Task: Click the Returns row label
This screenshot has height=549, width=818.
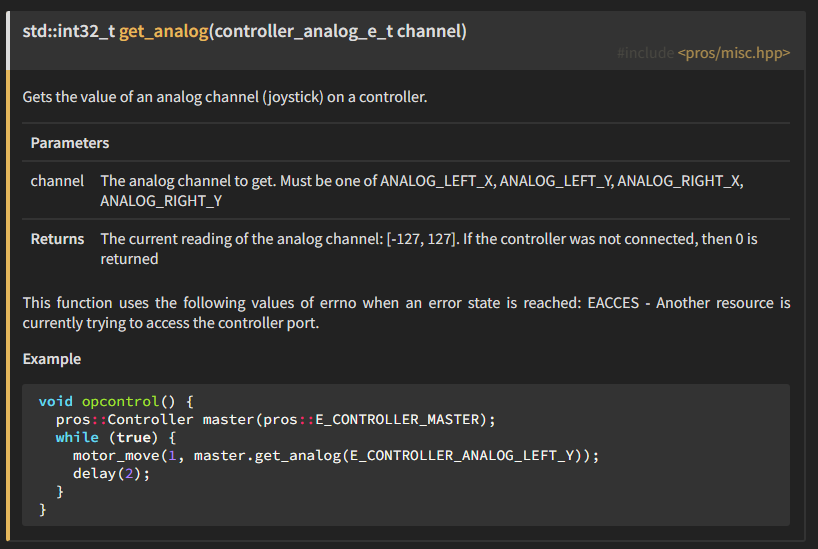Action: coord(57,239)
